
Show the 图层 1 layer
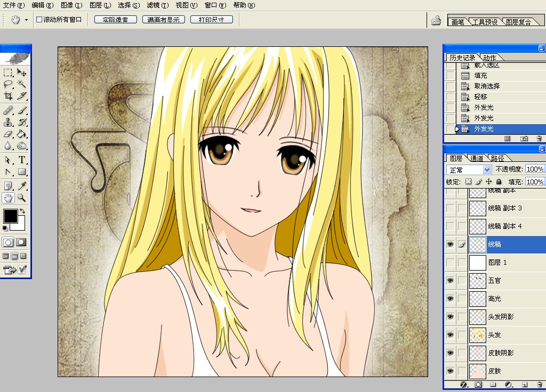[451, 262]
